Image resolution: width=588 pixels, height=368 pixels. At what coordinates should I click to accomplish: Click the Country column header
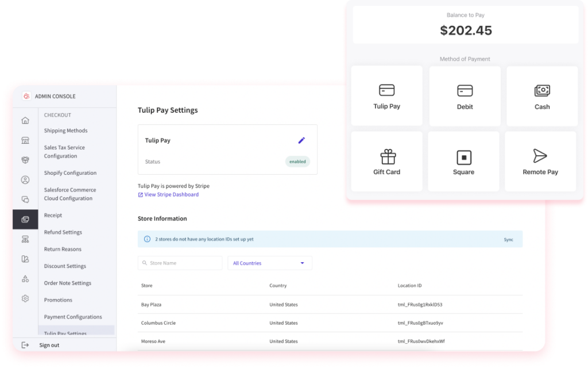click(278, 286)
